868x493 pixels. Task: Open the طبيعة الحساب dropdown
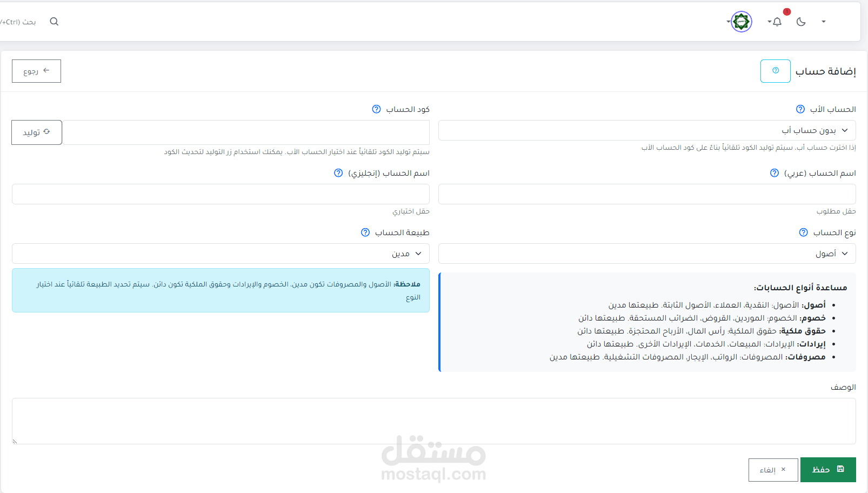(x=221, y=254)
